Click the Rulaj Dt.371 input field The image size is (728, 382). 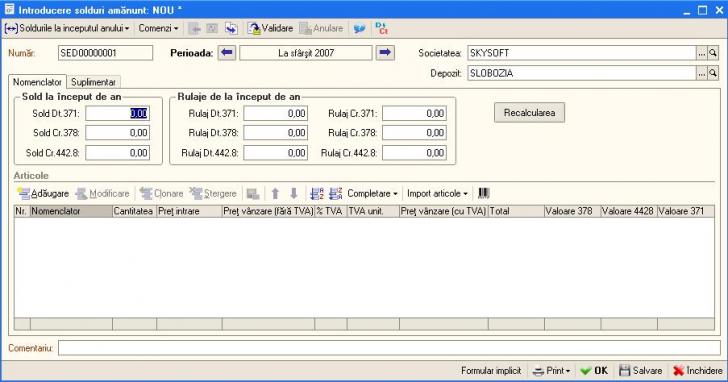tap(275, 113)
